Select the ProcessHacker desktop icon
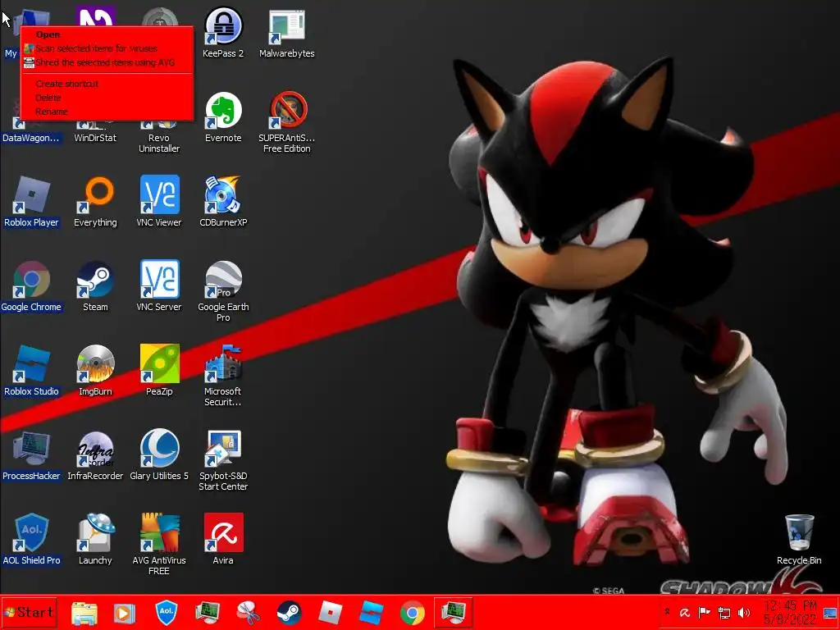 [32, 456]
